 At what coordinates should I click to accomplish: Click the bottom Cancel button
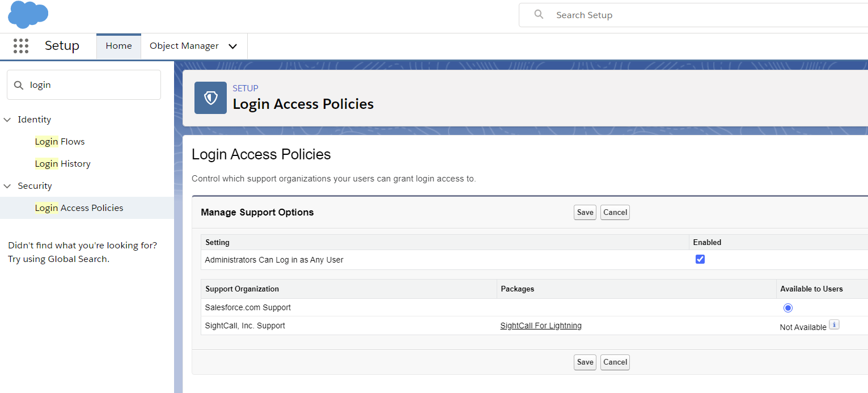pyautogui.click(x=615, y=362)
